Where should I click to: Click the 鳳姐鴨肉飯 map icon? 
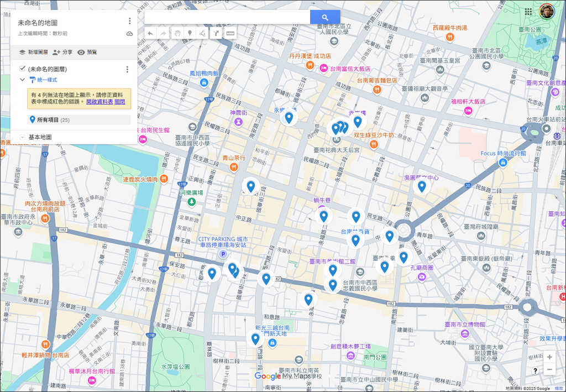tap(204, 83)
